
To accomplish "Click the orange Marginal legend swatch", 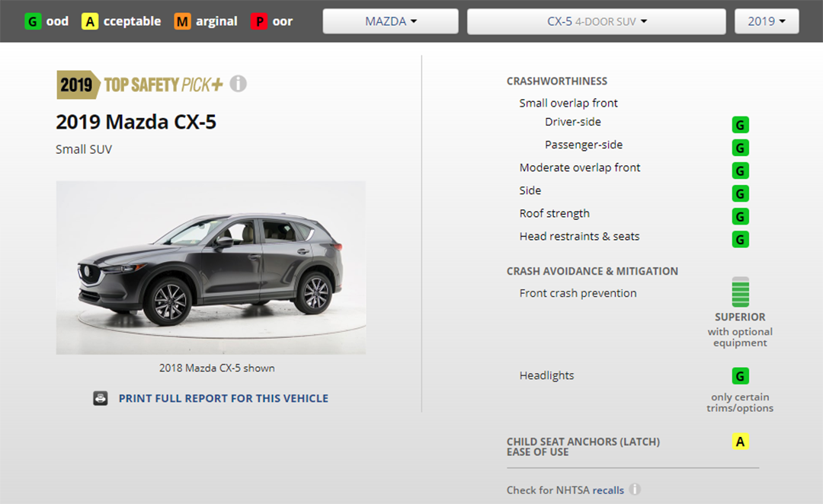I will [x=182, y=21].
